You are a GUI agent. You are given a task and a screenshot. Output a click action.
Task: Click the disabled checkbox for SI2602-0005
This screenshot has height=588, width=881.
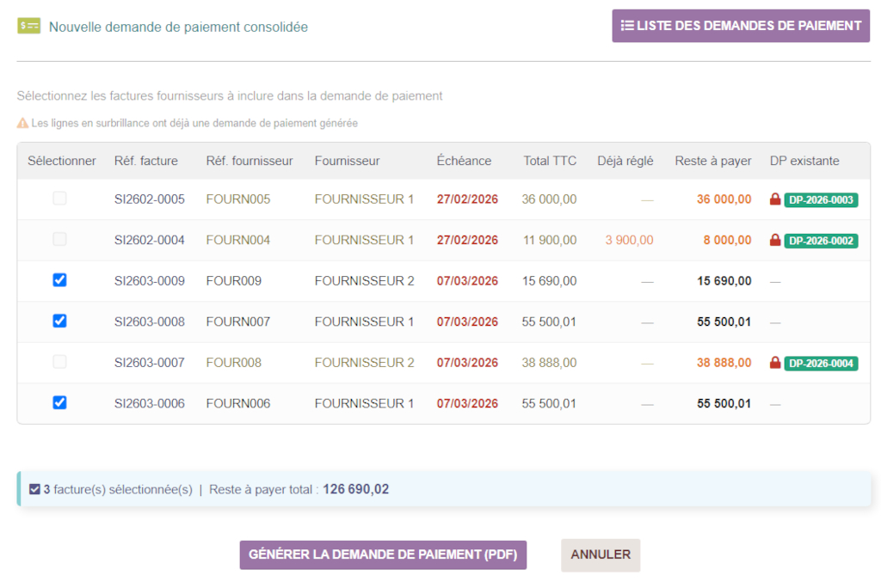[59, 199]
